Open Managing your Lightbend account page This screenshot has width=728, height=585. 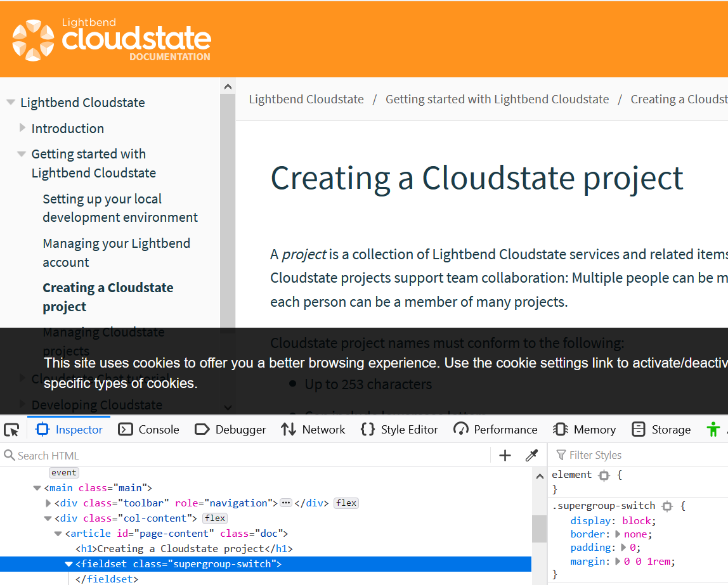coord(117,252)
